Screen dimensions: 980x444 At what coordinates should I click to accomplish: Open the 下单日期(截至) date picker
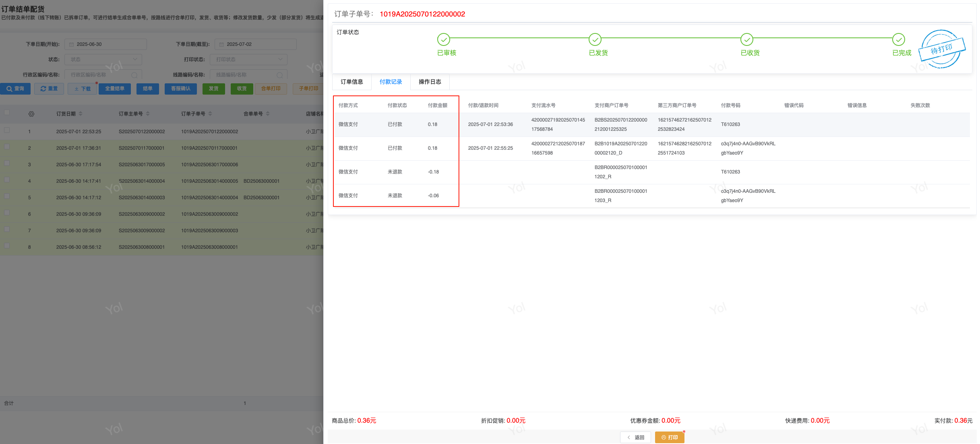pos(256,44)
